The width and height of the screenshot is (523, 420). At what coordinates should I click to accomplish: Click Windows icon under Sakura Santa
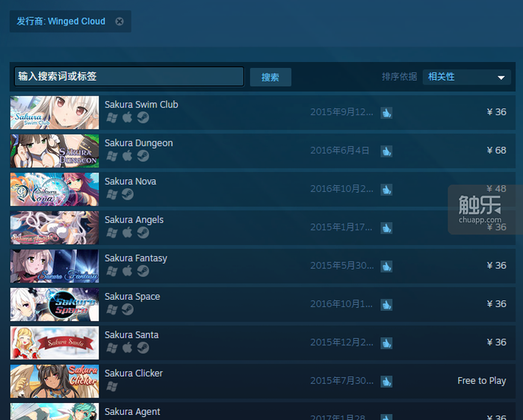(x=112, y=348)
